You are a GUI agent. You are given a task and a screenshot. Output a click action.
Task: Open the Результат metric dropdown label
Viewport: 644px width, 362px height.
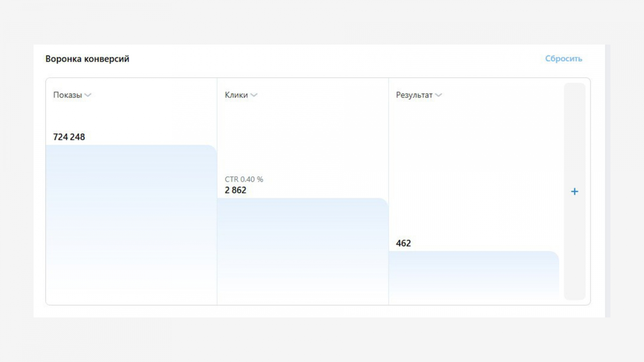click(414, 95)
